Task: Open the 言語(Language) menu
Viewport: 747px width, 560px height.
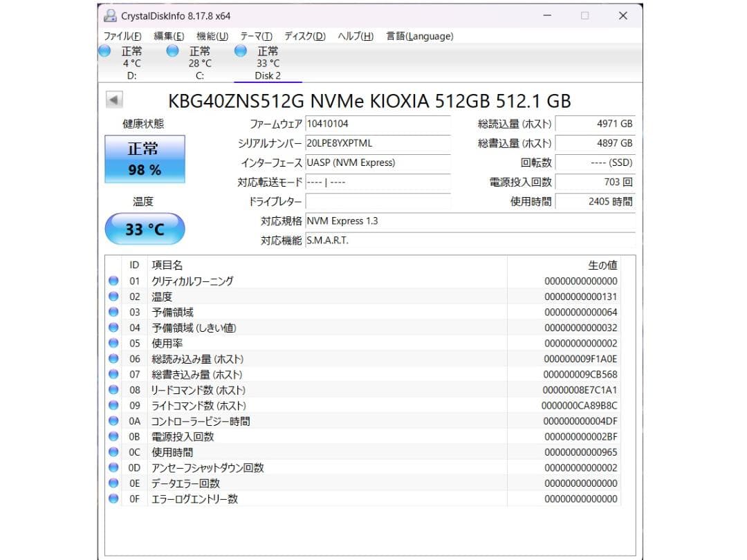Action: (420, 36)
